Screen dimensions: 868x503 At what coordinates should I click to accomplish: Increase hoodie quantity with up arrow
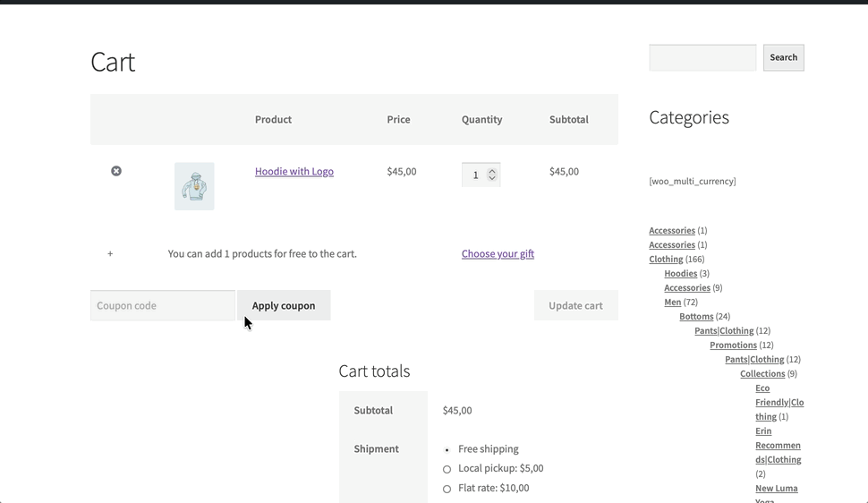click(x=492, y=171)
